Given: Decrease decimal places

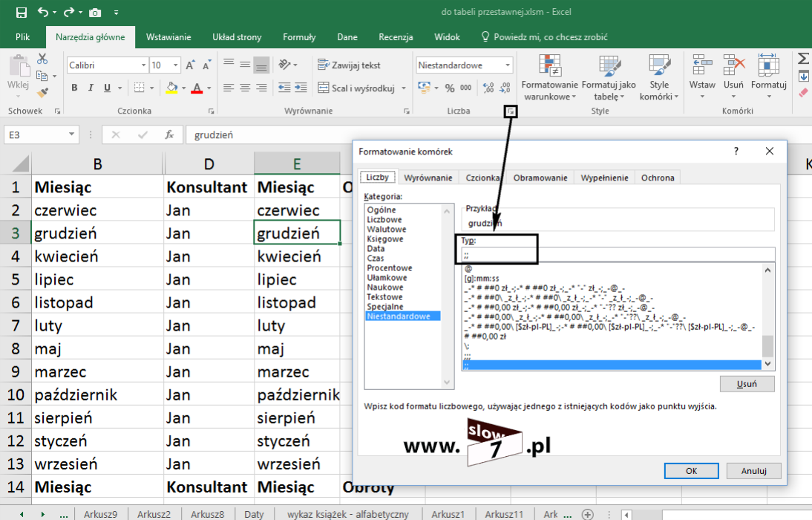Looking at the screenshot, I should (505, 88).
